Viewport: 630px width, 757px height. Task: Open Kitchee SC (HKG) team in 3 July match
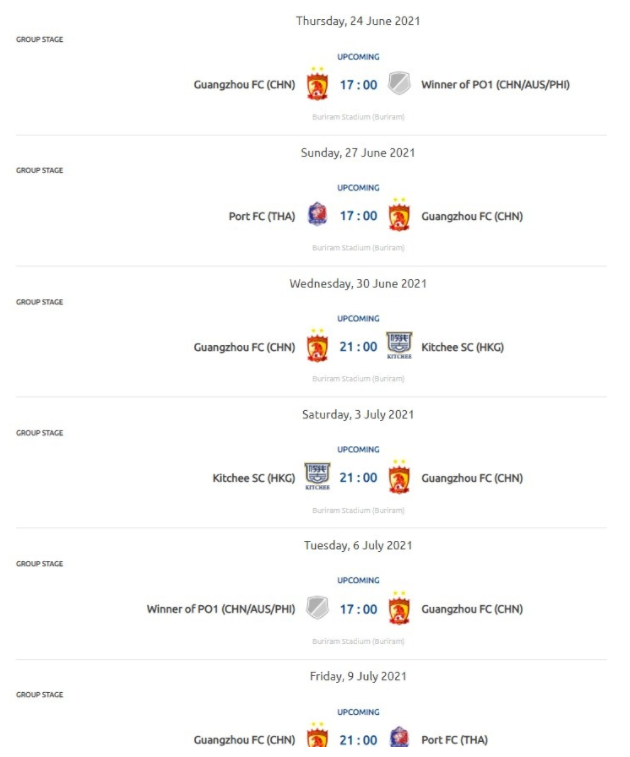pos(254,478)
